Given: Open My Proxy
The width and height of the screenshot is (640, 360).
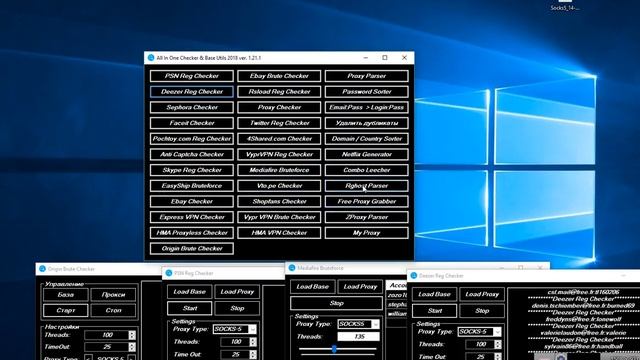Looking at the screenshot, I should (367, 233).
